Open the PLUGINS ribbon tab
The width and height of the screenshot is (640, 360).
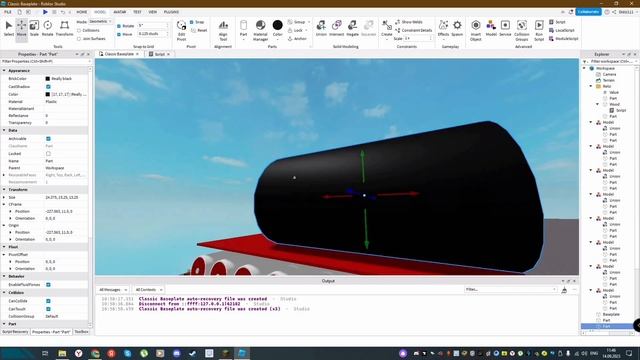point(171,12)
